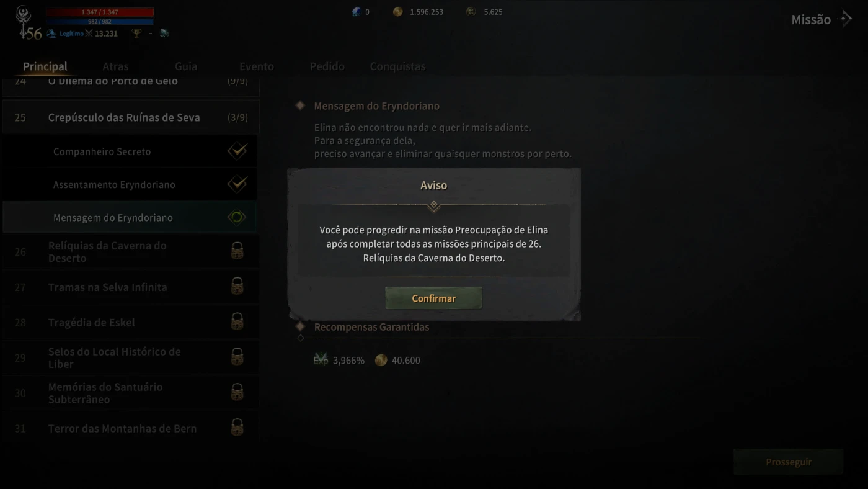The image size is (868, 489).
Task: Open the Principal tab
Action: [x=45, y=66]
